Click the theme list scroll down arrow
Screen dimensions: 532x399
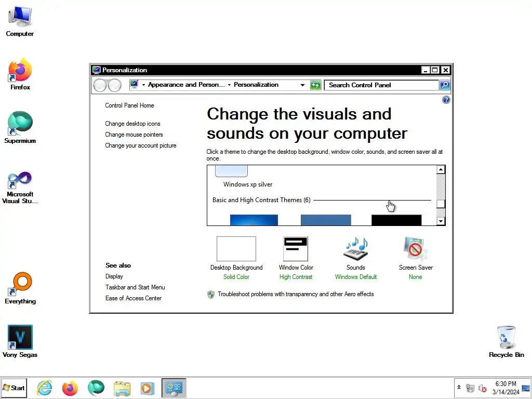tap(441, 221)
